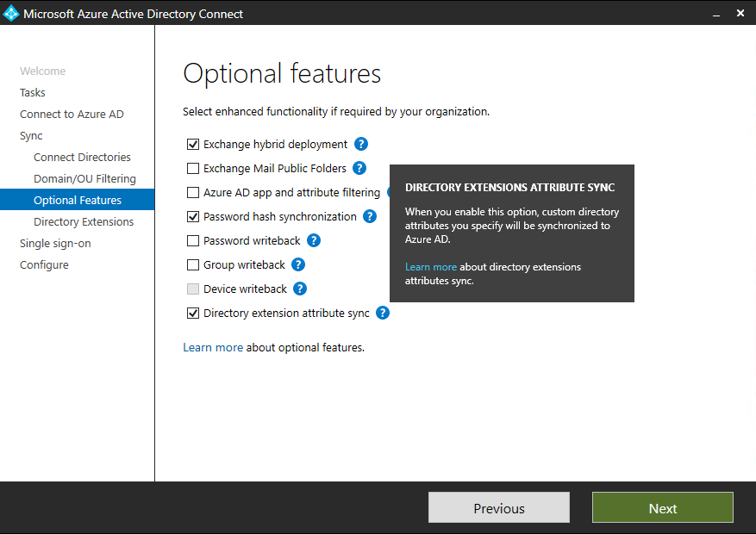
Task: Close the Azure AD Connect window
Action: click(740, 13)
